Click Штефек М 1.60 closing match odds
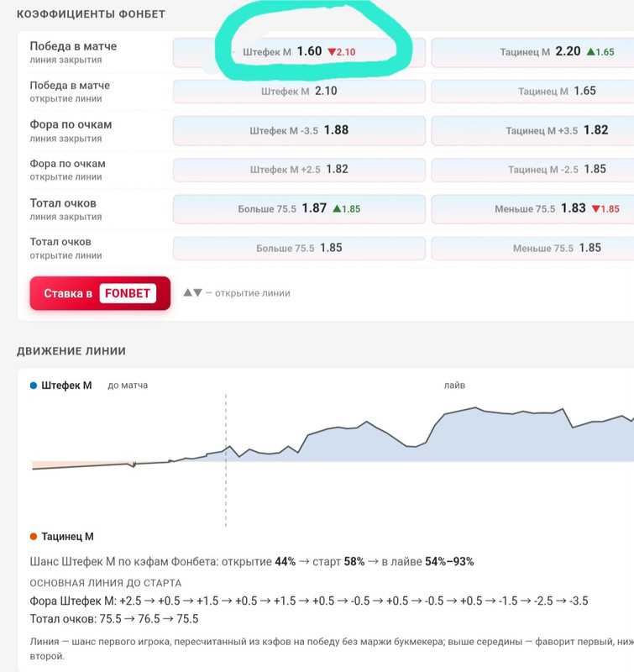The width and height of the screenshot is (634, 672). pos(299,52)
